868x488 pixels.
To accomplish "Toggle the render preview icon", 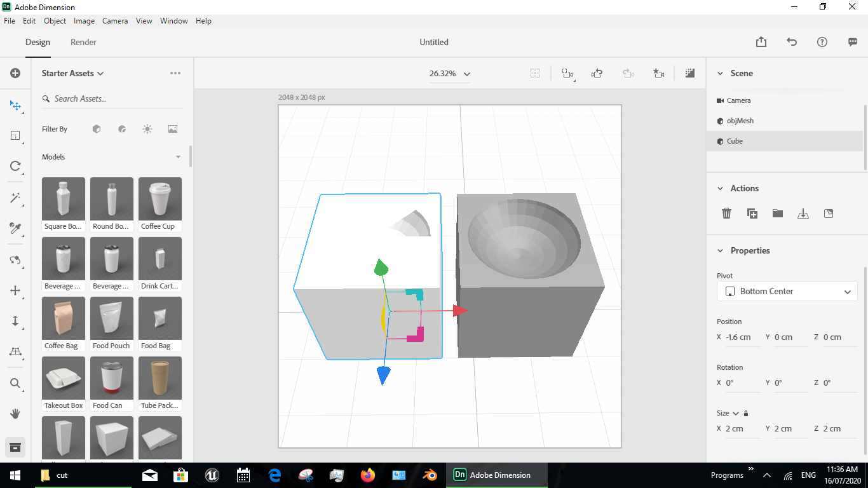I will tap(689, 73).
